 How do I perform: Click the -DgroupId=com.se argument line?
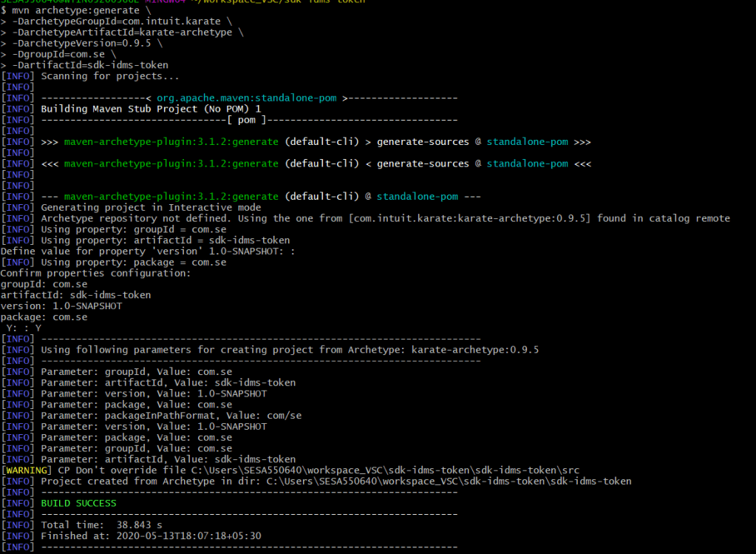click(x=64, y=55)
